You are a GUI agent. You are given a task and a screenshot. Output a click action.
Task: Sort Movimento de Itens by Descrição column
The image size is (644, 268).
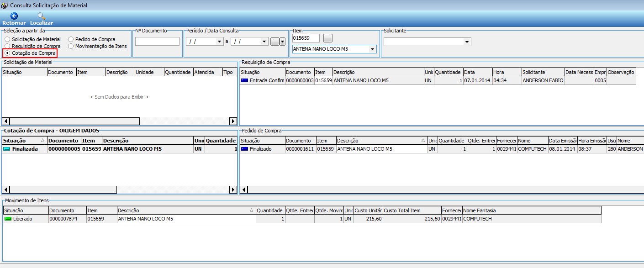point(186,210)
